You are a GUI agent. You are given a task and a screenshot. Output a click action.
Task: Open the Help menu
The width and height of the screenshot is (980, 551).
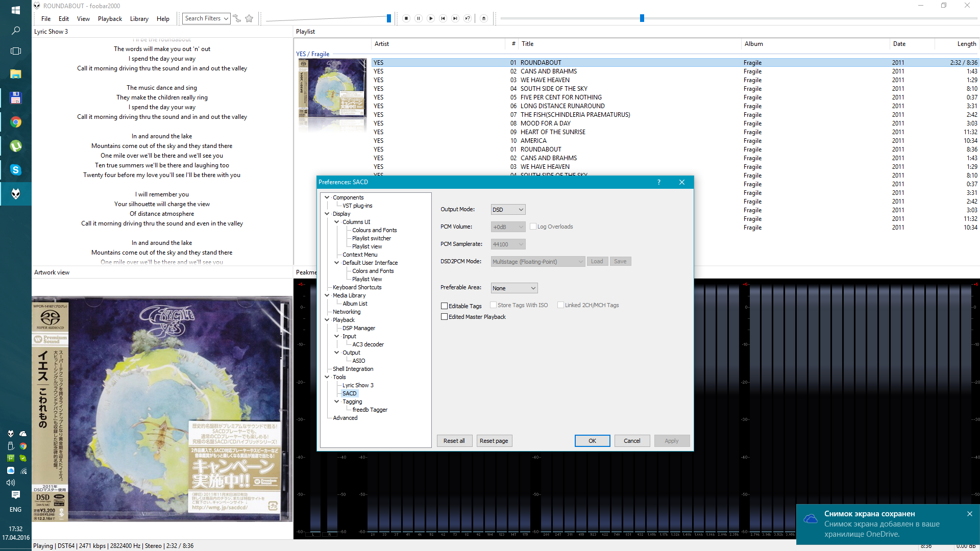[x=163, y=19]
